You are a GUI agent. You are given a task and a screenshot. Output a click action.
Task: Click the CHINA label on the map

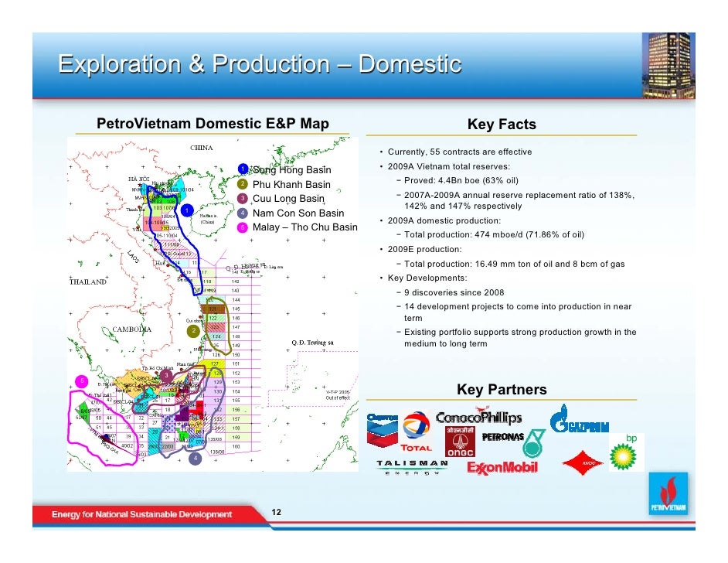202,148
